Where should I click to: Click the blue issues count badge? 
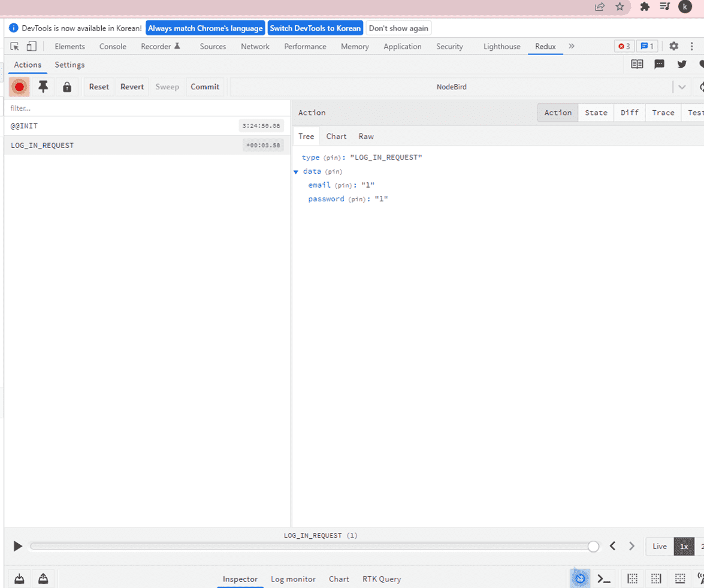point(647,46)
